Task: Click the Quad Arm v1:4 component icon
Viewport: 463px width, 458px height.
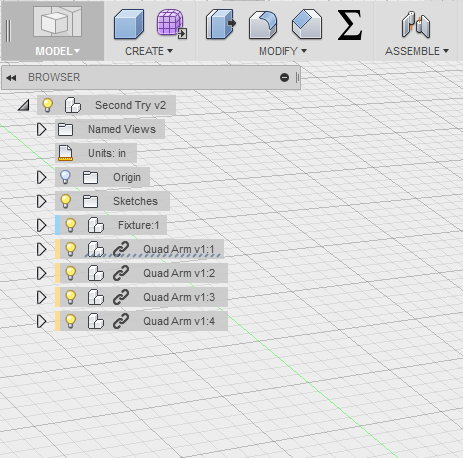Action: (x=96, y=321)
